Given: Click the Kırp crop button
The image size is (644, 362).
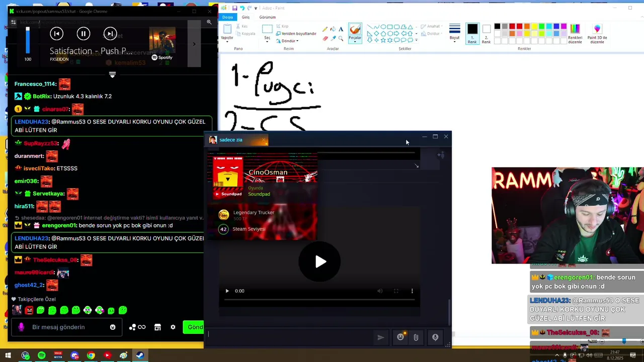Looking at the screenshot, I should tap(282, 26).
